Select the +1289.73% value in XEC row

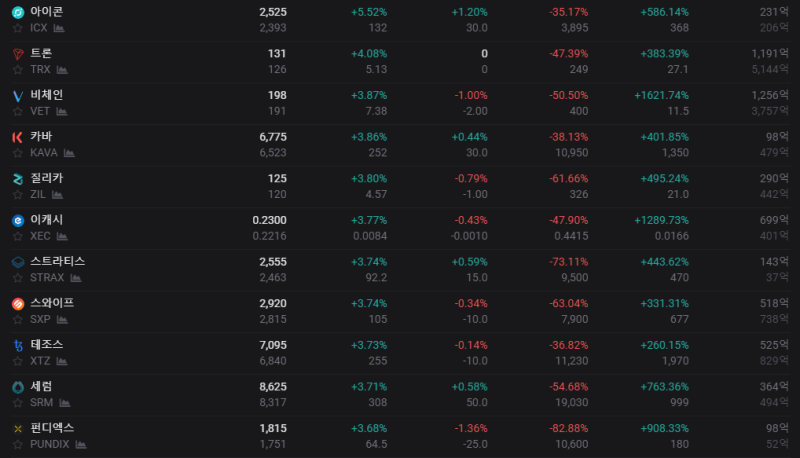(661, 220)
